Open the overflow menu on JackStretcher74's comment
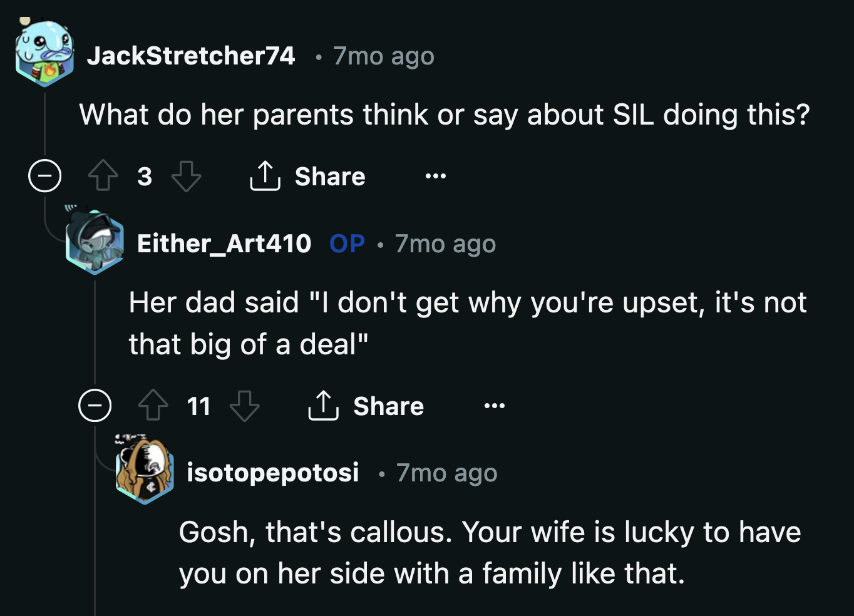Image resolution: width=854 pixels, height=616 pixels. pos(436,176)
